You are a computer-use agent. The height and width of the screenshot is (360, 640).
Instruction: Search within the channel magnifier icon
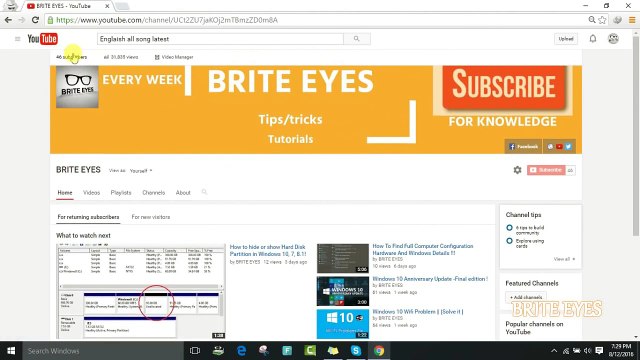pyautogui.click(x=204, y=192)
